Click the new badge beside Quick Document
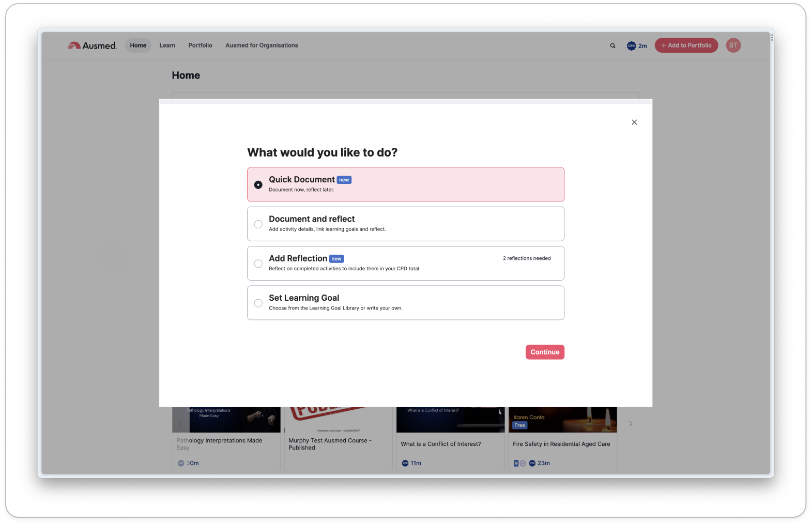Screen dimensions: 812x525 pyautogui.click(x=344, y=180)
